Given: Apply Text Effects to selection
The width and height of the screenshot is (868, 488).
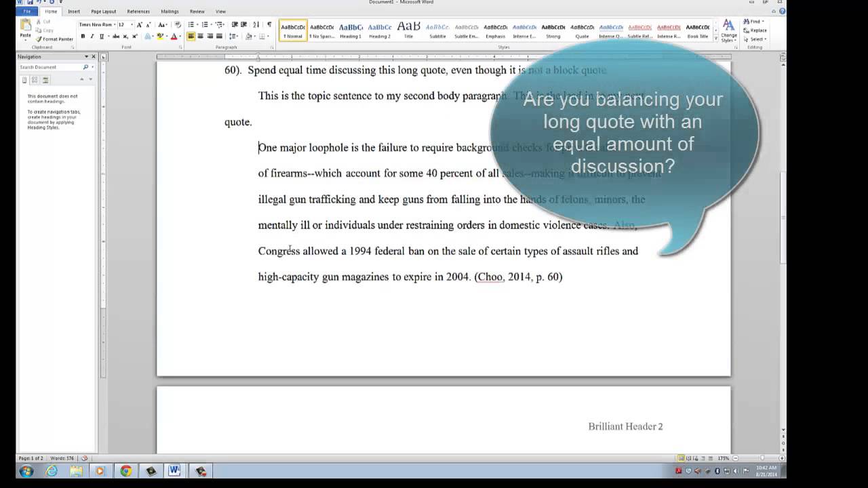Looking at the screenshot, I should pos(148,36).
